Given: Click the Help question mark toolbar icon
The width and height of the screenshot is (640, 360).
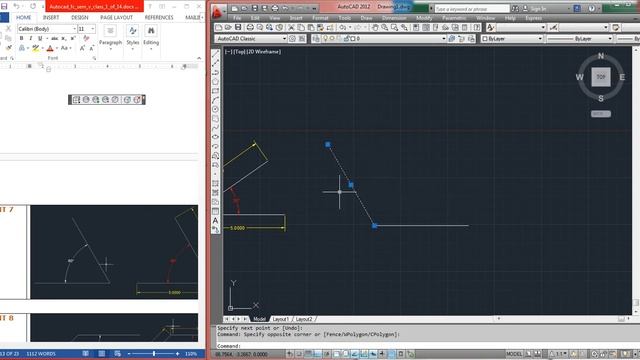Looking at the screenshot, I should pos(476,27).
